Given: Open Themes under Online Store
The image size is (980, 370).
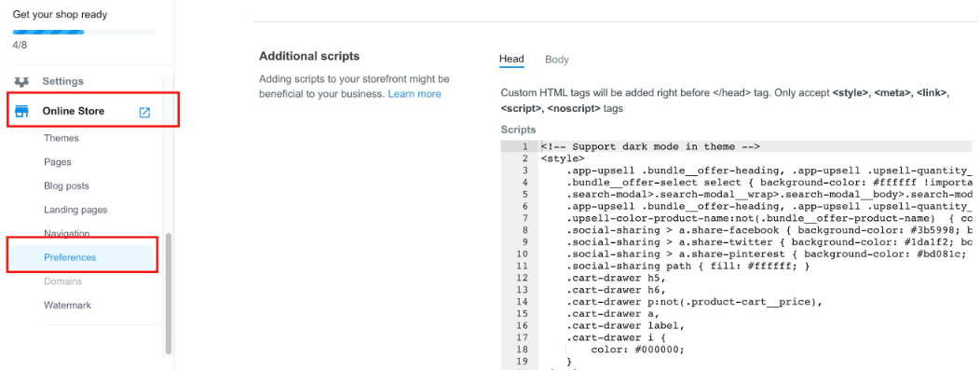Looking at the screenshot, I should click(61, 138).
